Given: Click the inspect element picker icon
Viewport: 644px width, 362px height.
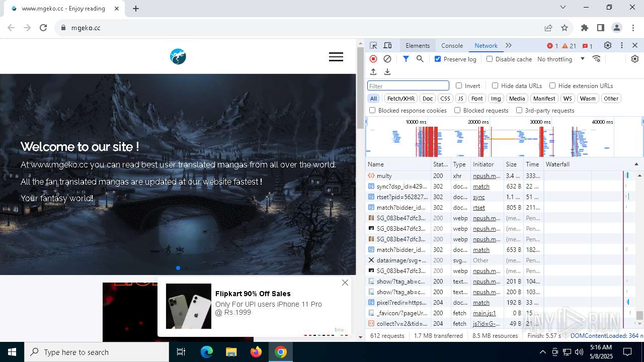Looking at the screenshot, I should (373, 45).
